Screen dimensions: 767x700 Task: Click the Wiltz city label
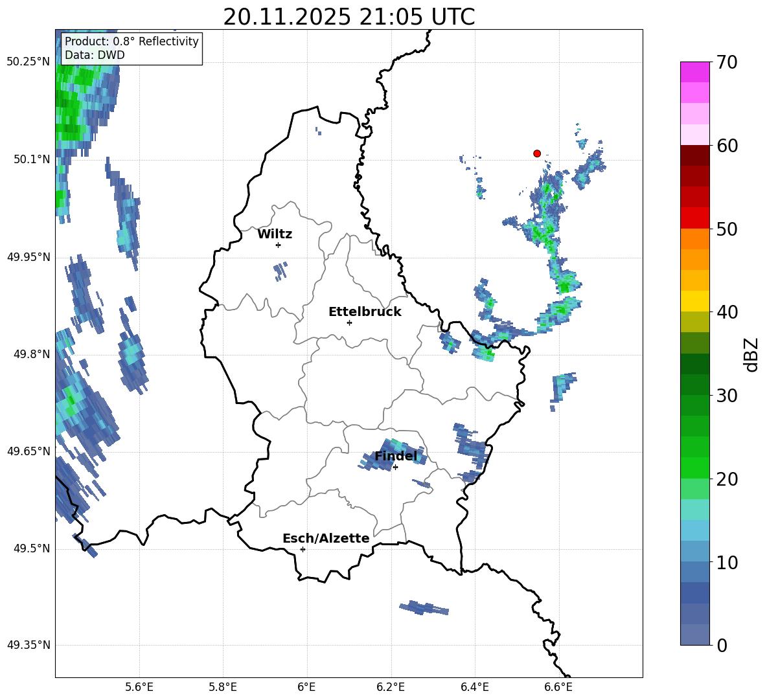point(275,234)
